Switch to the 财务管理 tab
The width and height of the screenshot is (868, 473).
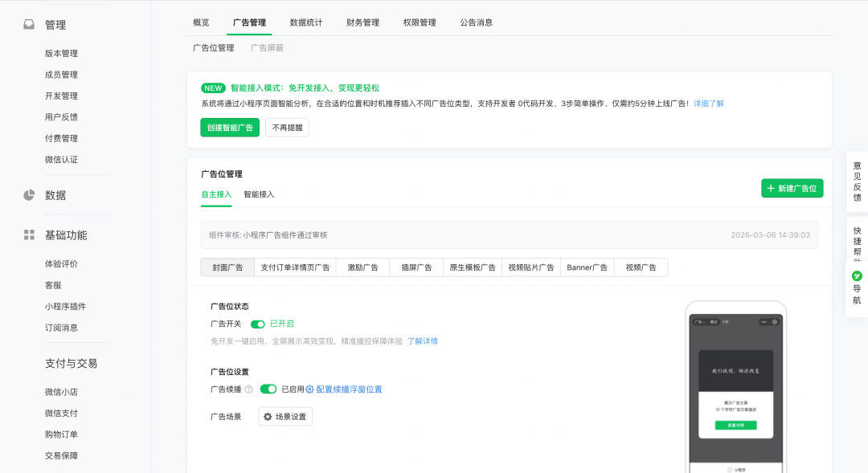tap(362, 22)
